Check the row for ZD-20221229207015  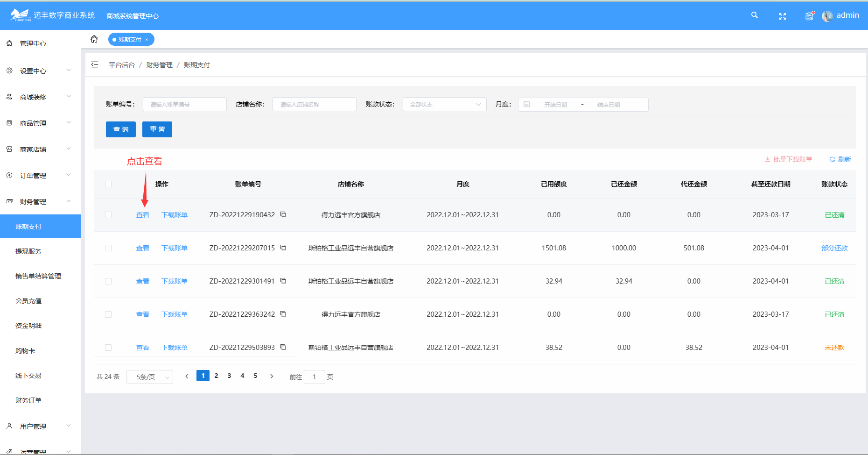(108, 248)
